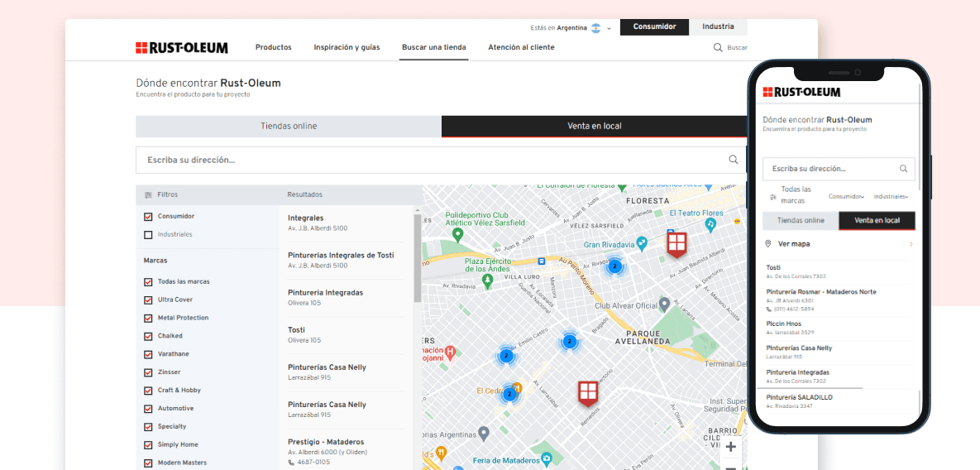Screen dimensions: 980x470
Task: Toggle the Chalked brand checkbox
Action: pos(148,336)
